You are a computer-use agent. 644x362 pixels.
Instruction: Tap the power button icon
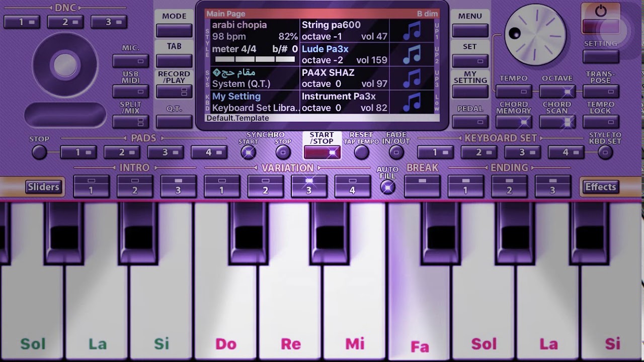601,12
